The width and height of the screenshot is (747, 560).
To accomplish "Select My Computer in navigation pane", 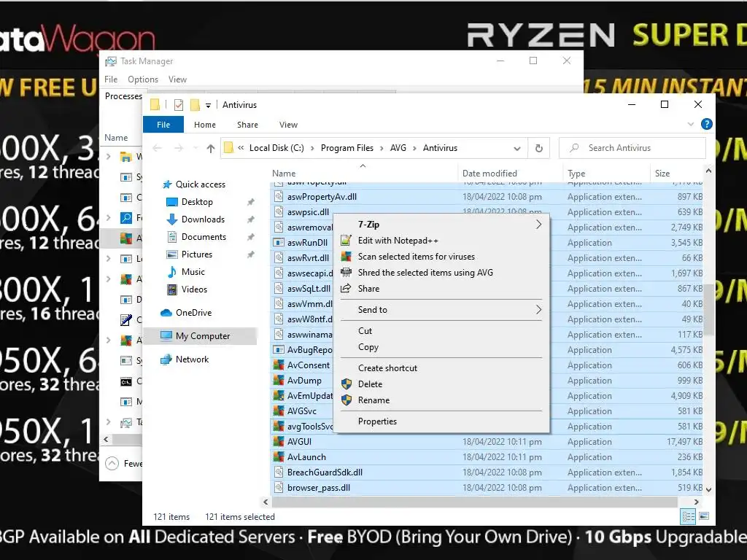I will 200,336.
